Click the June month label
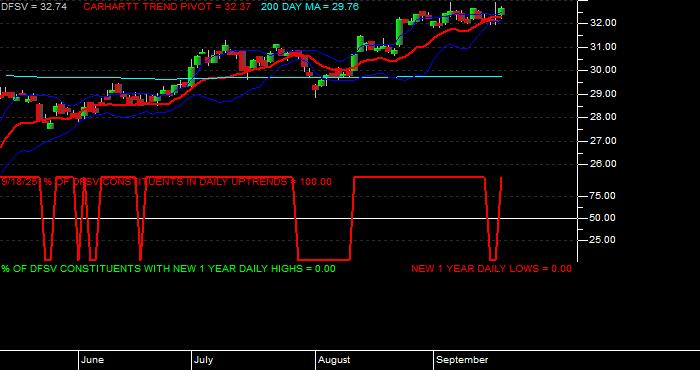This screenshot has width=700, height=370. pyautogui.click(x=93, y=360)
